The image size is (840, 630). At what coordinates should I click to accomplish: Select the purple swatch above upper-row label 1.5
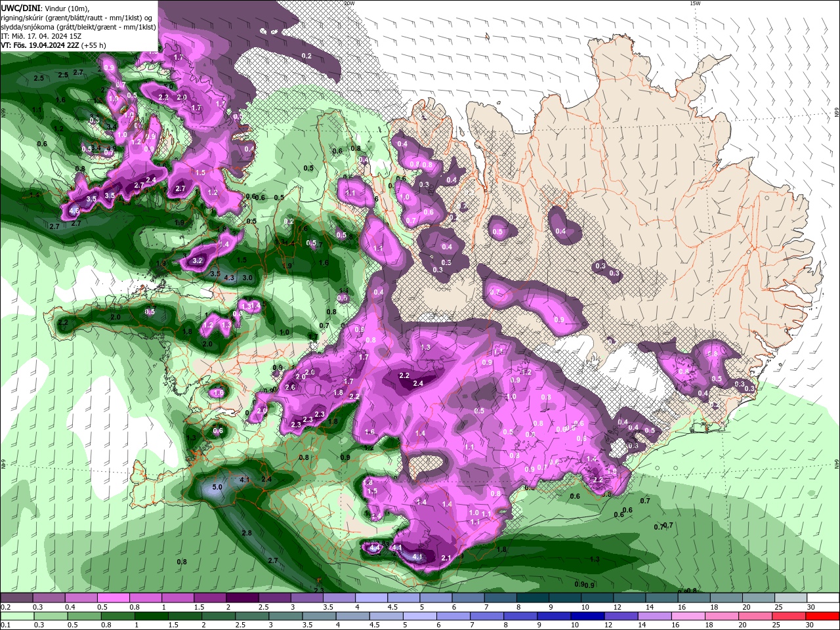210,598
